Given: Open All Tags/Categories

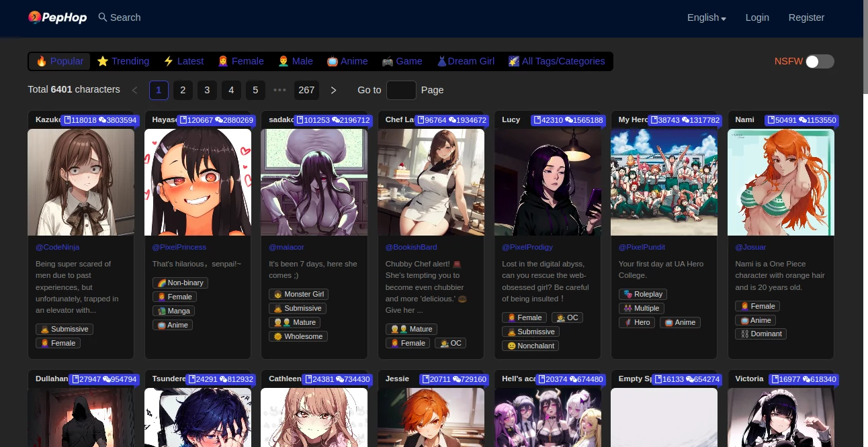Looking at the screenshot, I should 556,61.
